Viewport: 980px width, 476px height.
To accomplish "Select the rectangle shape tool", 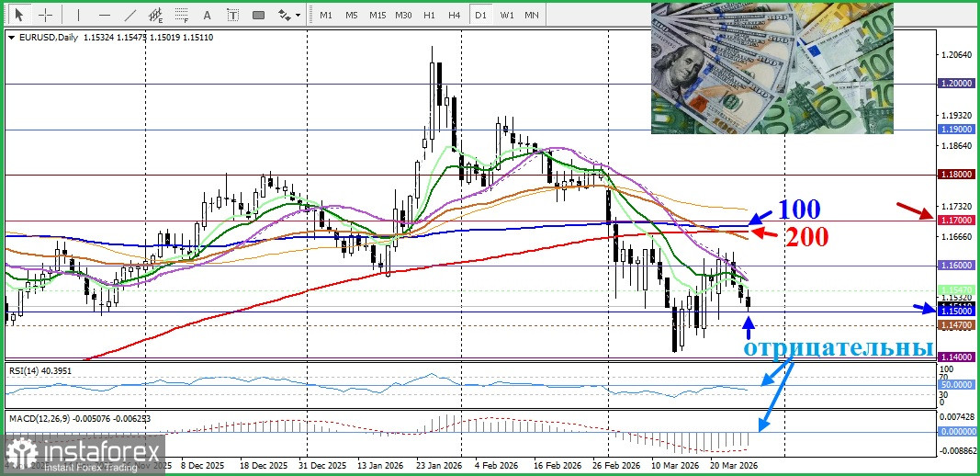I will click(258, 15).
